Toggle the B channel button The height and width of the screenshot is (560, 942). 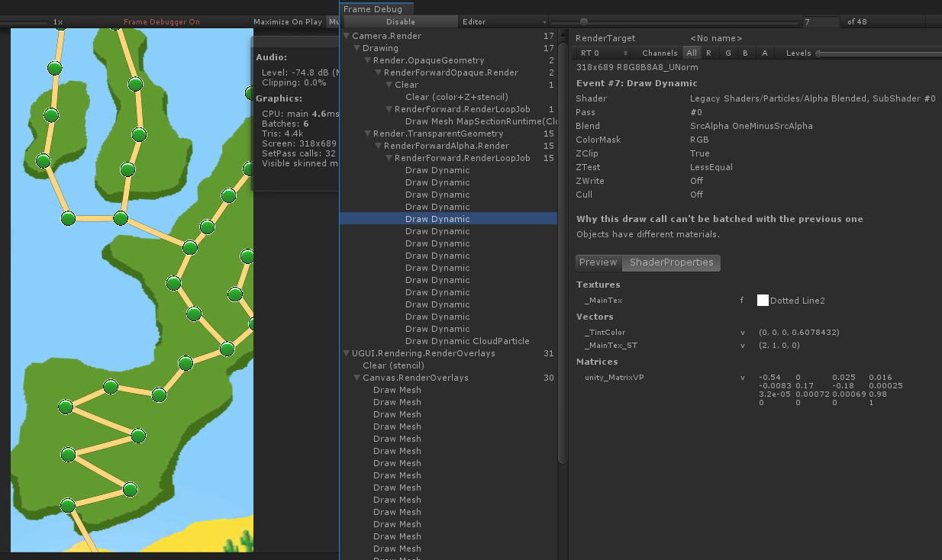pos(746,53)
